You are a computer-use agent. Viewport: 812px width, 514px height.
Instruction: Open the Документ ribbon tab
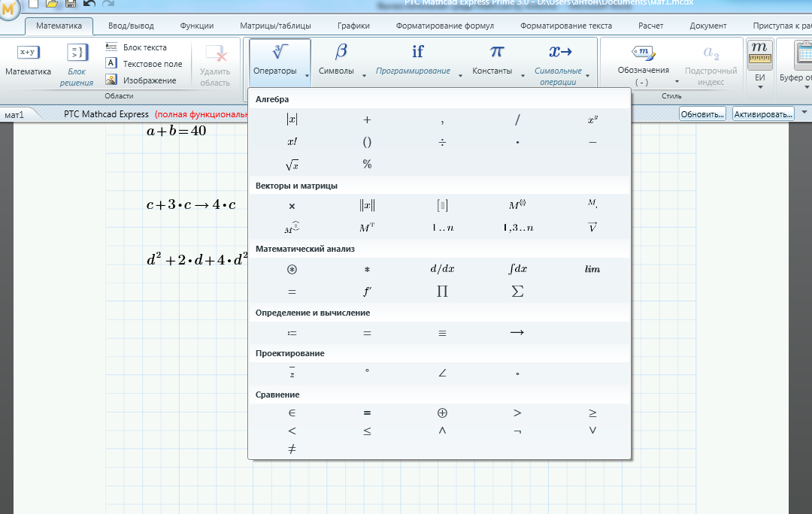(708, 26)
